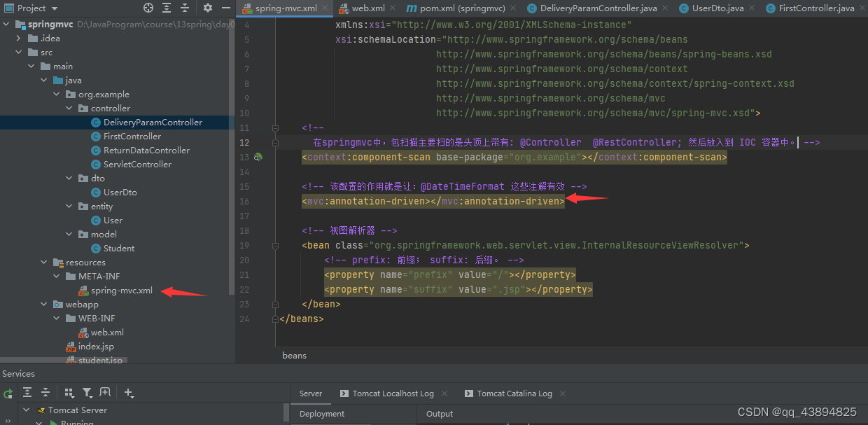Select the Server tab in Services

point(311,393)
